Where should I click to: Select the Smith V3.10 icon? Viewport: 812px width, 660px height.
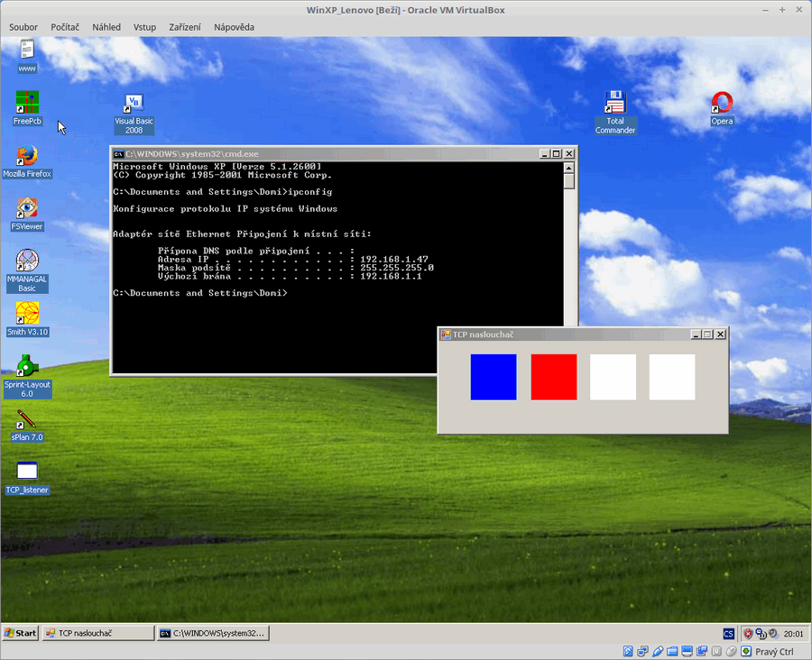27,315
